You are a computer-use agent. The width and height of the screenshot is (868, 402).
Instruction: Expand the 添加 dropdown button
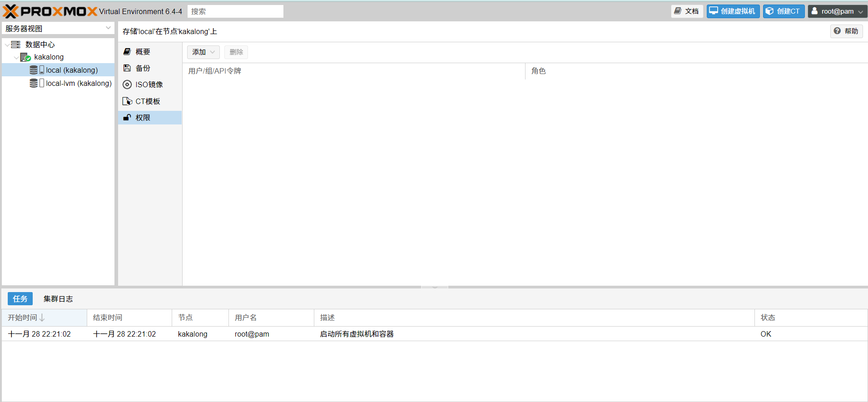[x=203, y=52]
